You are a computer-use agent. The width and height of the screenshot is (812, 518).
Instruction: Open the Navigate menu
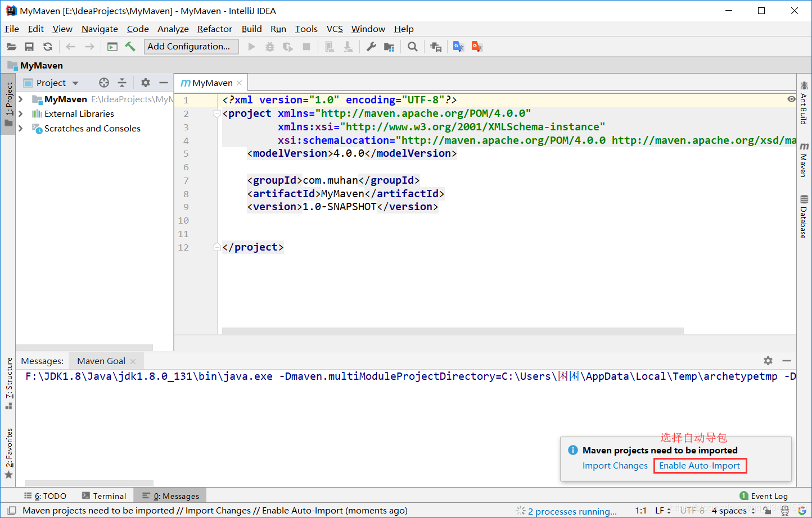click(100, 29)
